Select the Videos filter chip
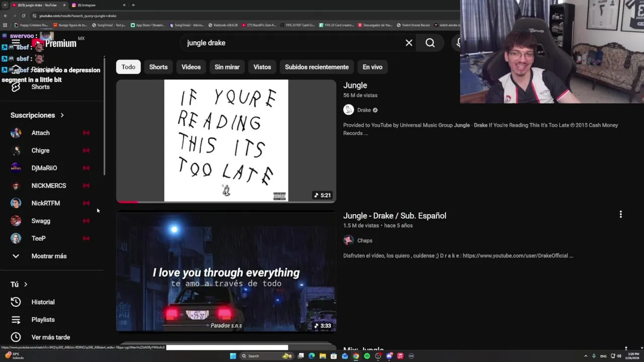 point(191,67)
